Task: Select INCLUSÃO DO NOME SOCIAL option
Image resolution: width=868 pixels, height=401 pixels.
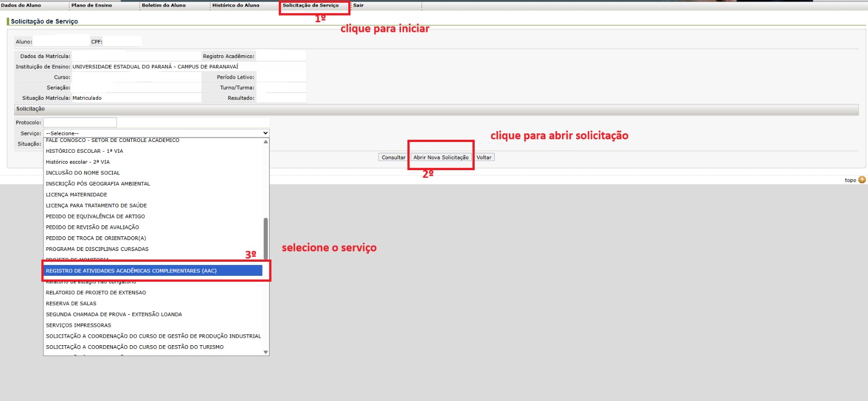Action: point(82,173)
